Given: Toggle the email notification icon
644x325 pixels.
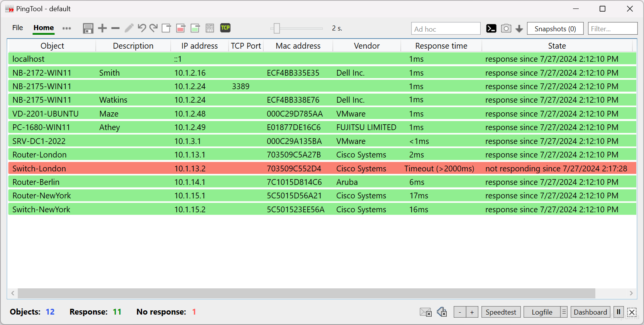Looking at the screenshot, I should click(x=425, y=312).
